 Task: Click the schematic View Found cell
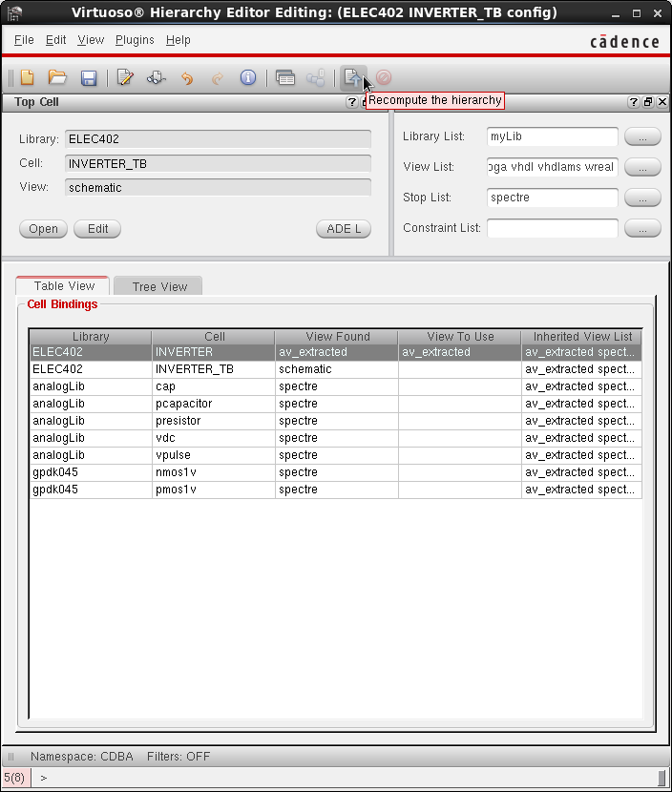(337, 369)
